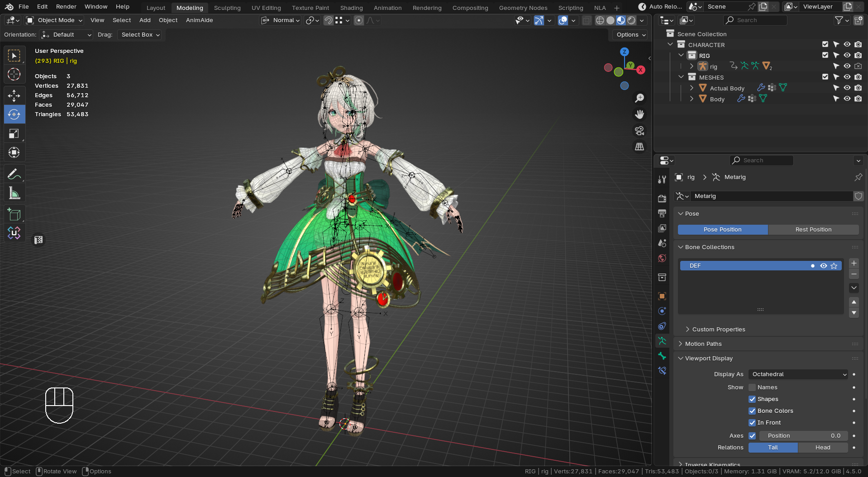Switch to the Sculpting workspace tab
This screenshot has width=868, height=477.
pos(227,8)
